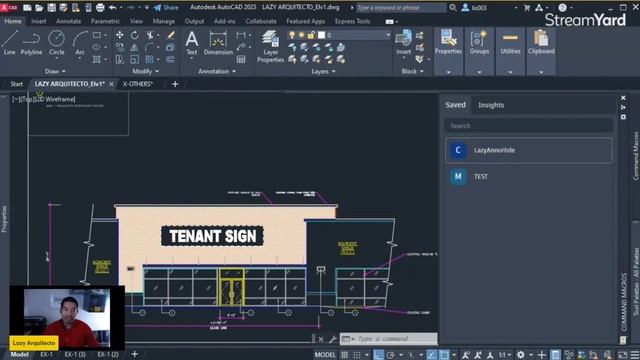Activate the Rotate tool
Image resolution: width=640 pixels, height=360 pixels.
click(135, 36)
